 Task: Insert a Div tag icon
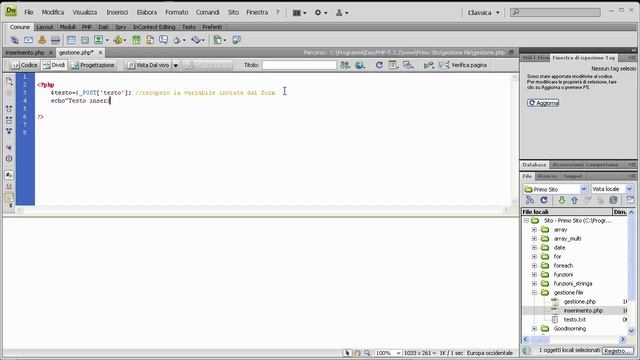84,40
